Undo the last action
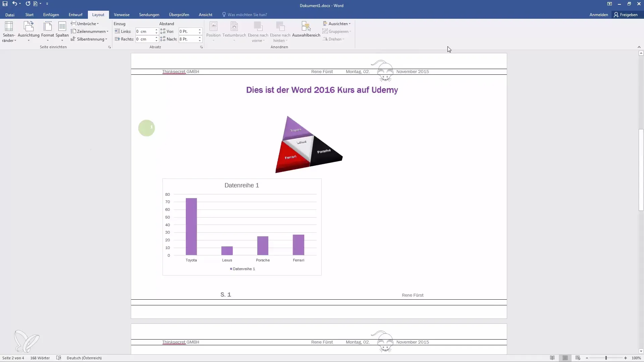 14,4
